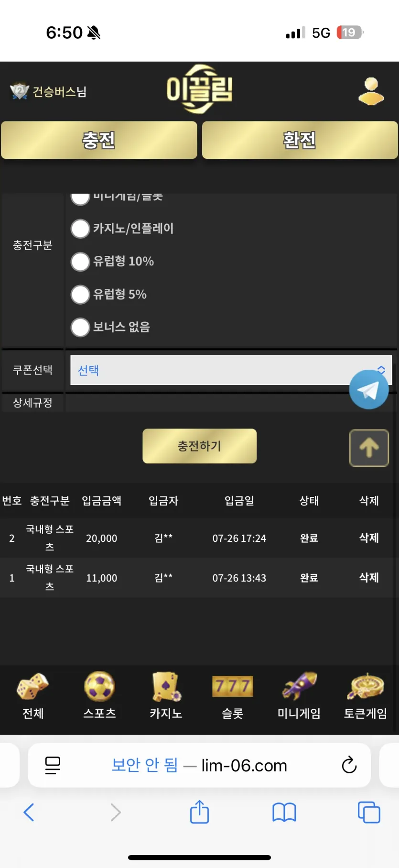
Task: Open the 쿠폰선택 선택 dropdown
Action: (231, 370)
